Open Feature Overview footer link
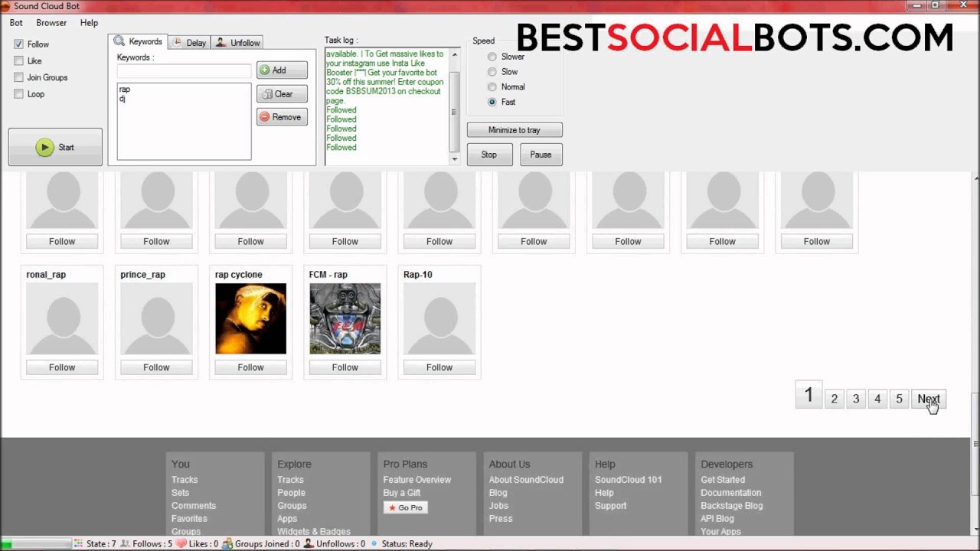 [x=417, y=480]
